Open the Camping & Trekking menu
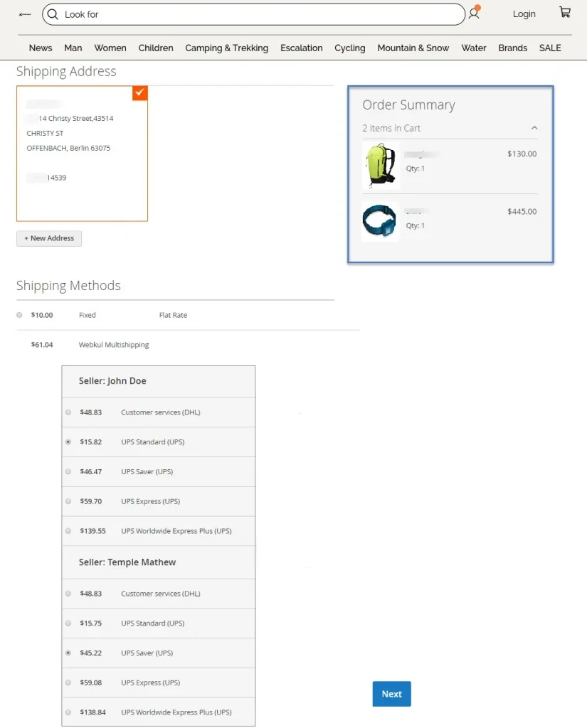Viewport: 587px width, 728px height. [226, 48]
